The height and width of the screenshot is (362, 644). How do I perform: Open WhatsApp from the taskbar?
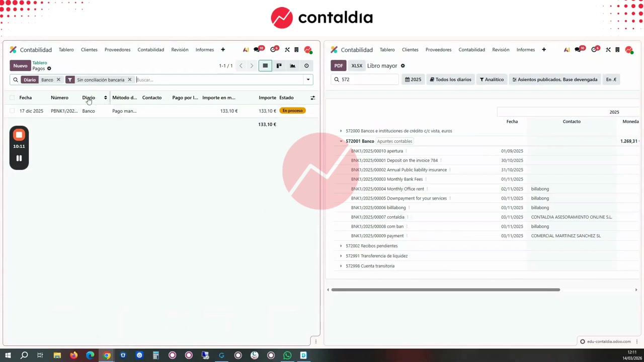287,355
